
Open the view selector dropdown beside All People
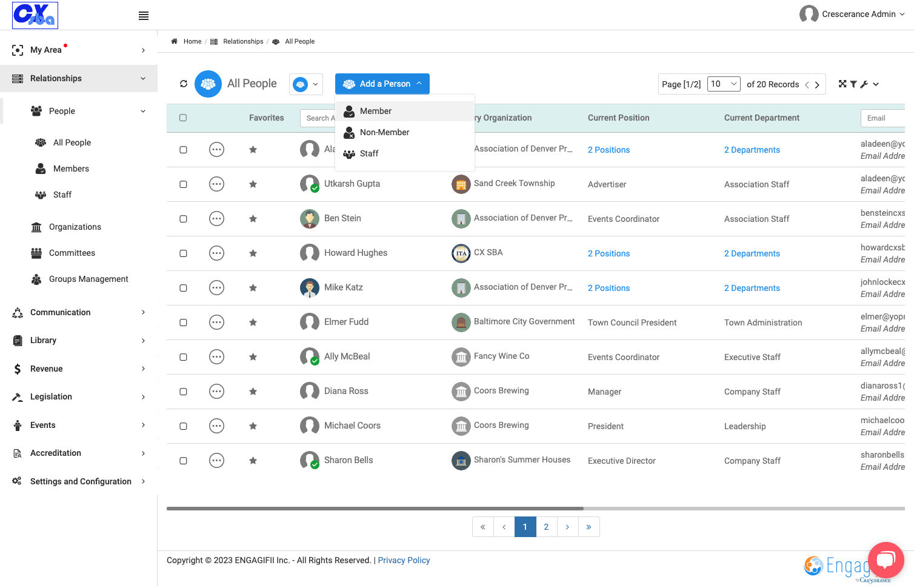(306, 84)
